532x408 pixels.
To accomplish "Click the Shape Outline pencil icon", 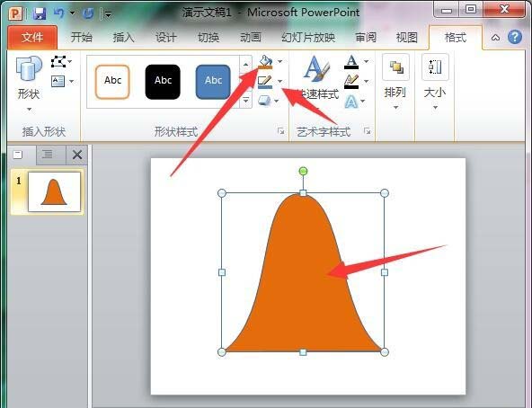I will (264, 82).
